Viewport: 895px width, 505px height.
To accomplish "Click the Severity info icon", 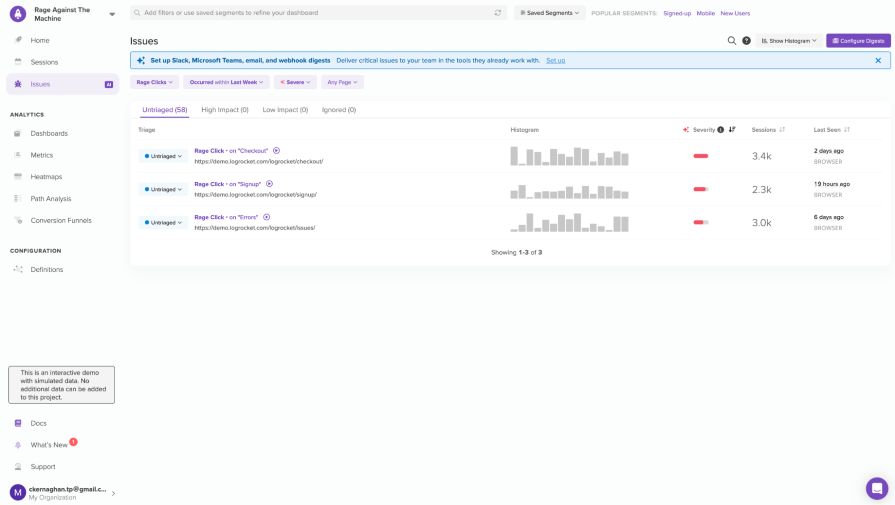I will pyautogui.click(x=721, y=130).
